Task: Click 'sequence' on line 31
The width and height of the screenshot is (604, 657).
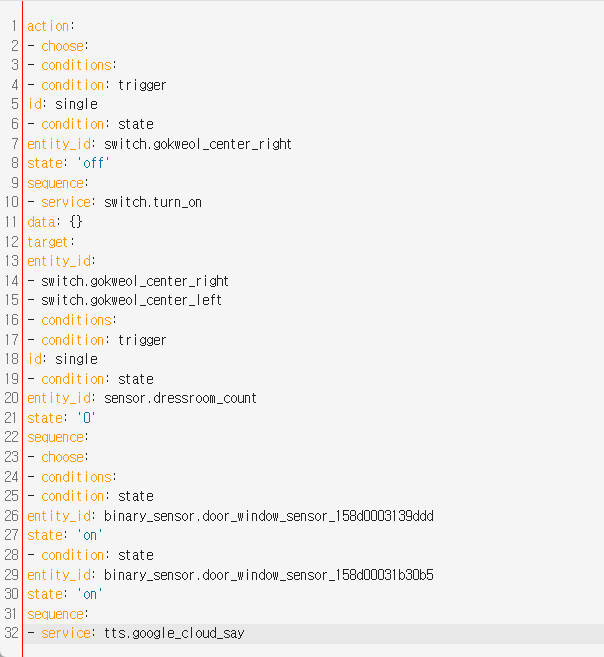Action: coord(55,614)
